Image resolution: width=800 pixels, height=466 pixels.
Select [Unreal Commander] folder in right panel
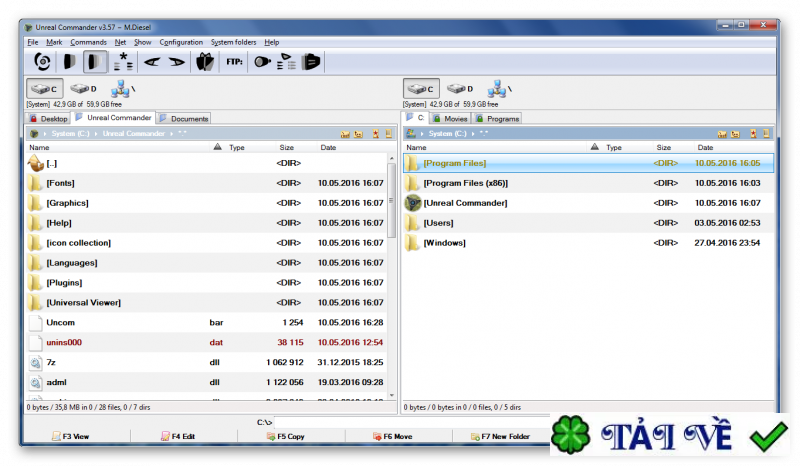point(588,203)
